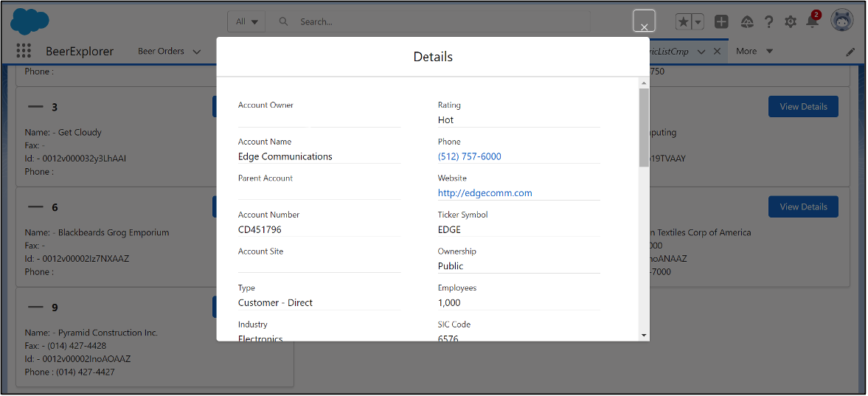
Task: Click the pencil edit navigation icon
Action: (x=850, y=52)
